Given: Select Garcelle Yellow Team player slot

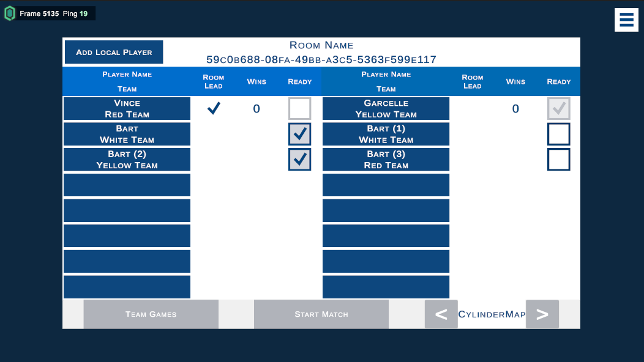Looking at the screenshot, I should 386,109.
